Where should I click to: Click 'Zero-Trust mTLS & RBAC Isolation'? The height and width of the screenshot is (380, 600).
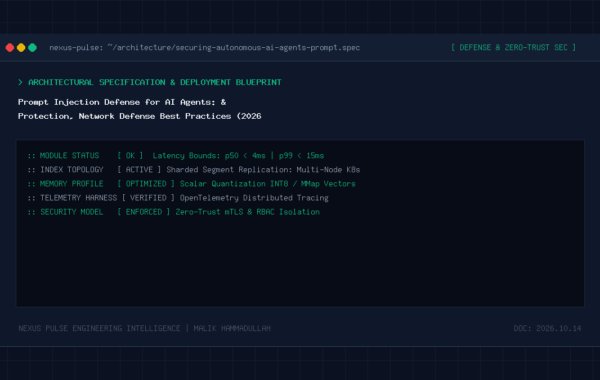pos(247,212)
